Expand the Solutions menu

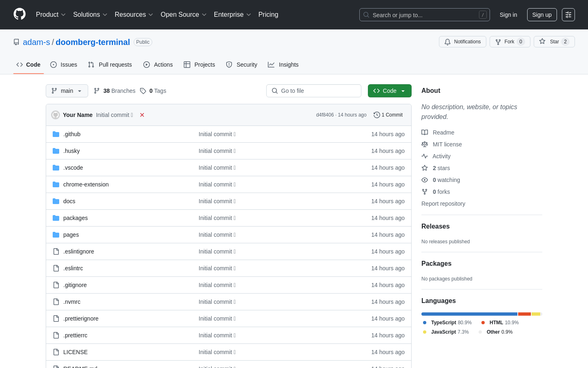coord(90,15)
